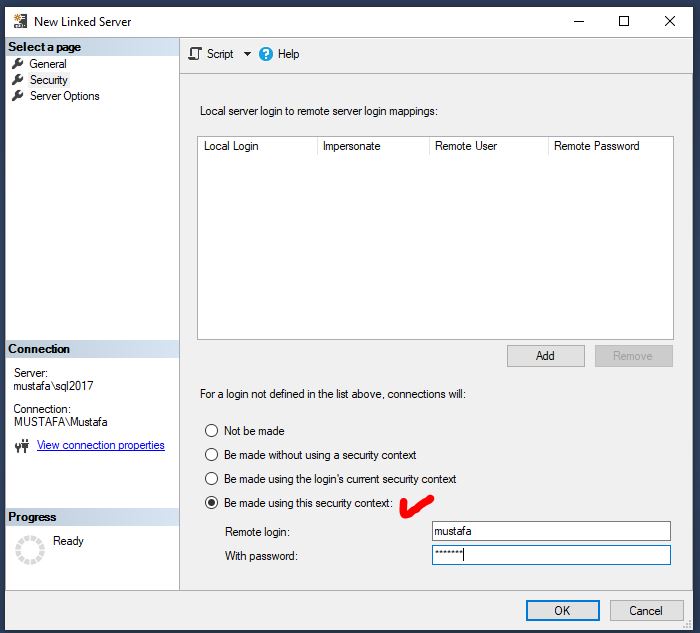Viewport: 700px width, 633px height.
Task: Click the Add button
Action: click(546, 356)
